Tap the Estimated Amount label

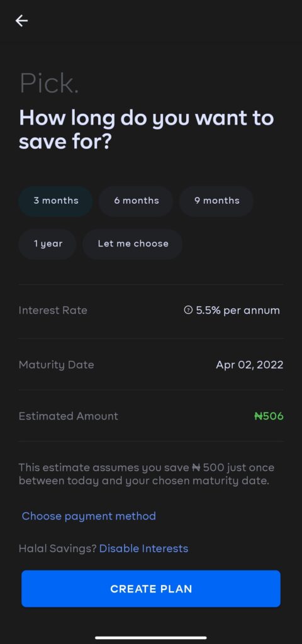(x=68, y=416)
